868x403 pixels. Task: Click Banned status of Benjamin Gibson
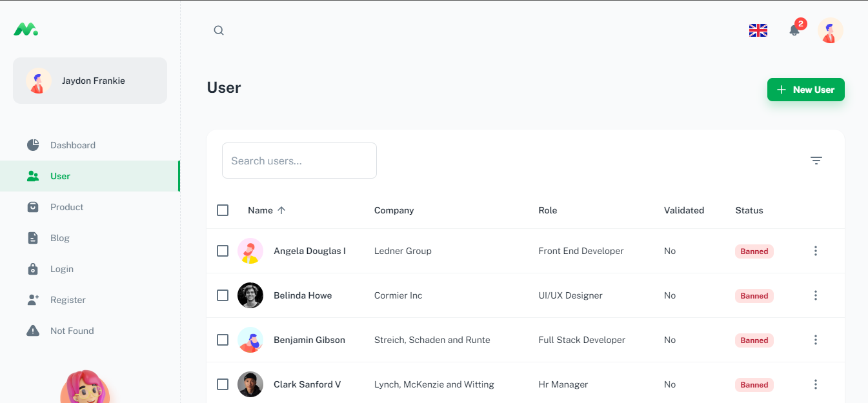click(754, 340)
